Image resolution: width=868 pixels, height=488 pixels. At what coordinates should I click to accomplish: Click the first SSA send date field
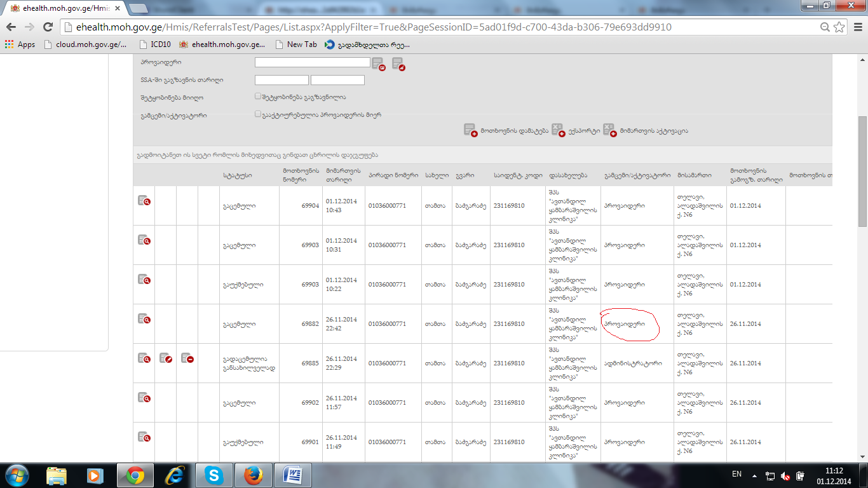(x=281, y=80)
